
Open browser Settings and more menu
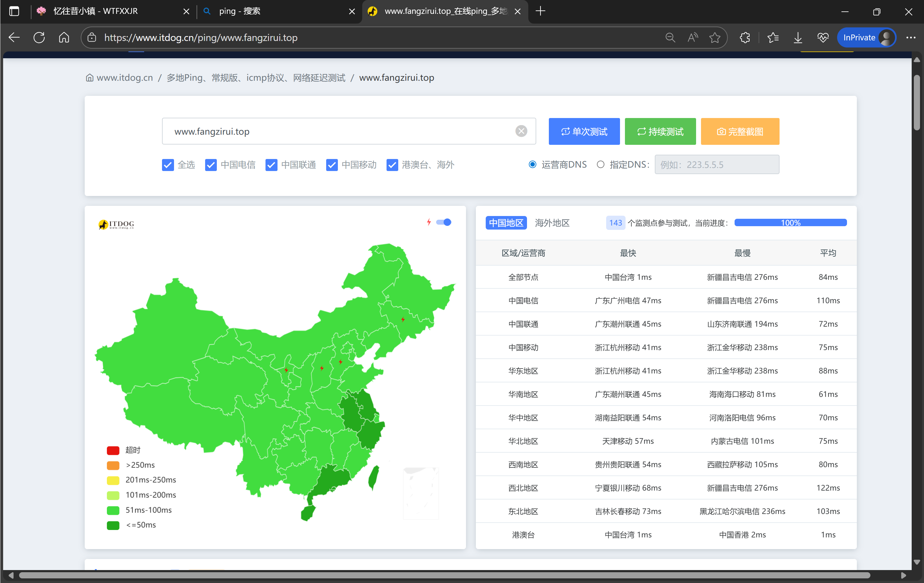(910, 38)
